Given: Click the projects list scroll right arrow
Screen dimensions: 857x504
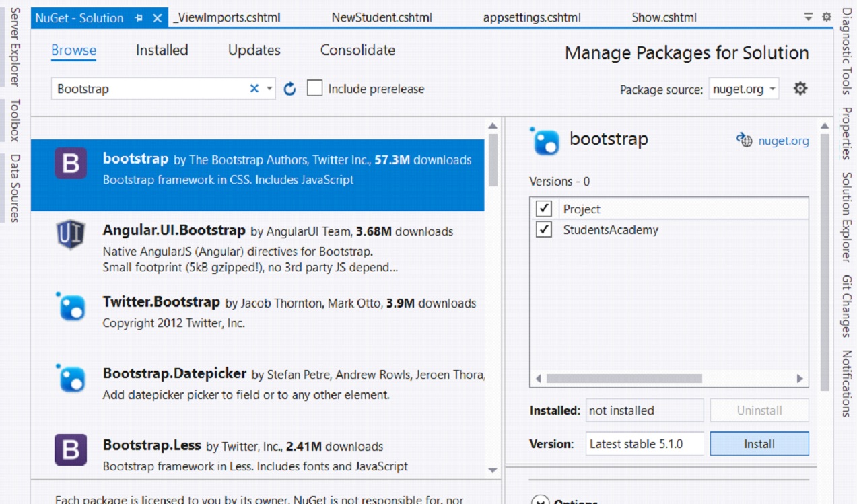Looking at the screenshot, I should click(800, 379).
